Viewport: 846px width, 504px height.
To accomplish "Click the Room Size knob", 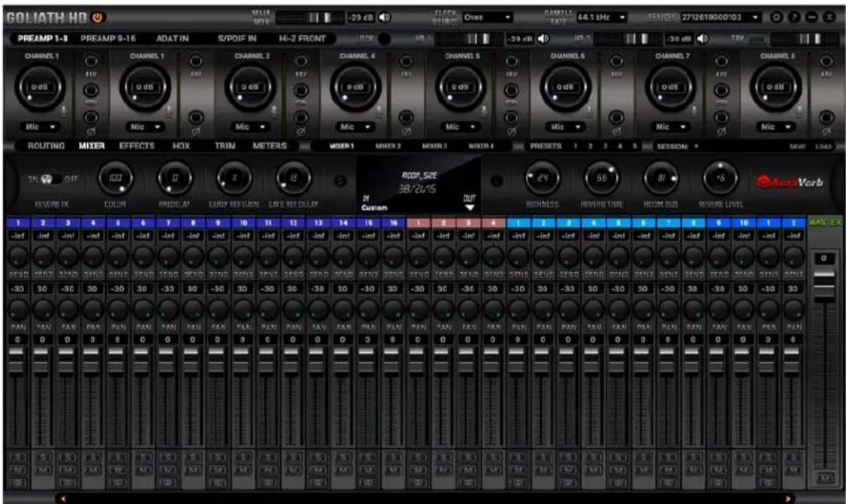I will click(x=661, y=178).
